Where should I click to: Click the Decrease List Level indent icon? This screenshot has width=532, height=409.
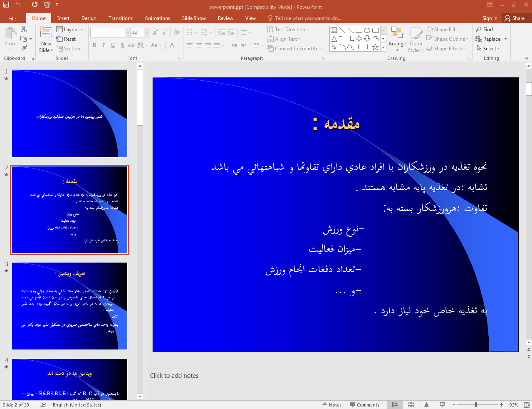222,32
